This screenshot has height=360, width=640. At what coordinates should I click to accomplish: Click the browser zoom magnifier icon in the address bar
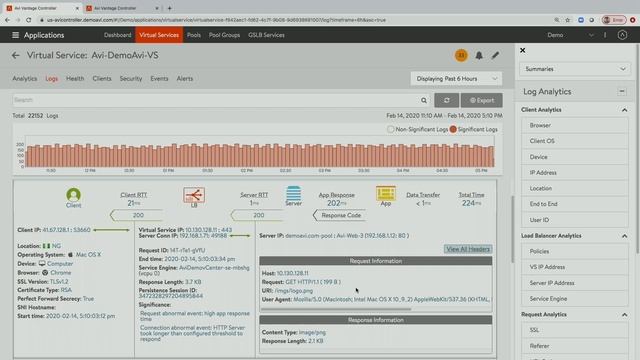click(557, 20)
